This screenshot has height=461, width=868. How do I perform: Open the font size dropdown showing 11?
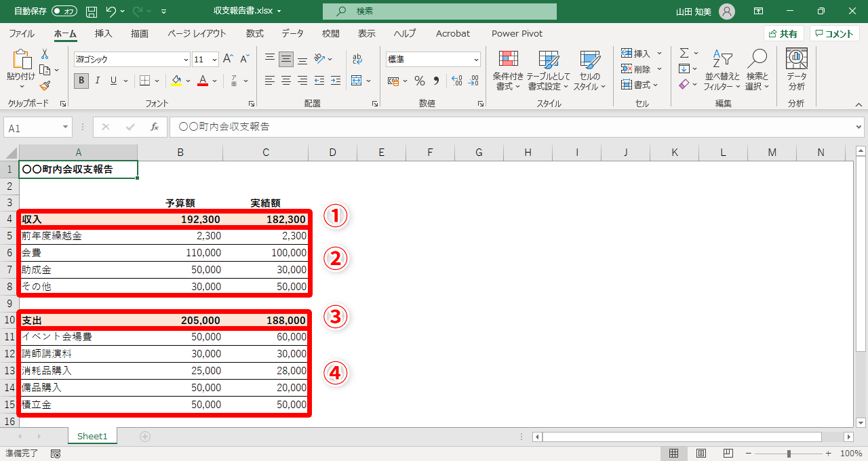pos(214,60)
